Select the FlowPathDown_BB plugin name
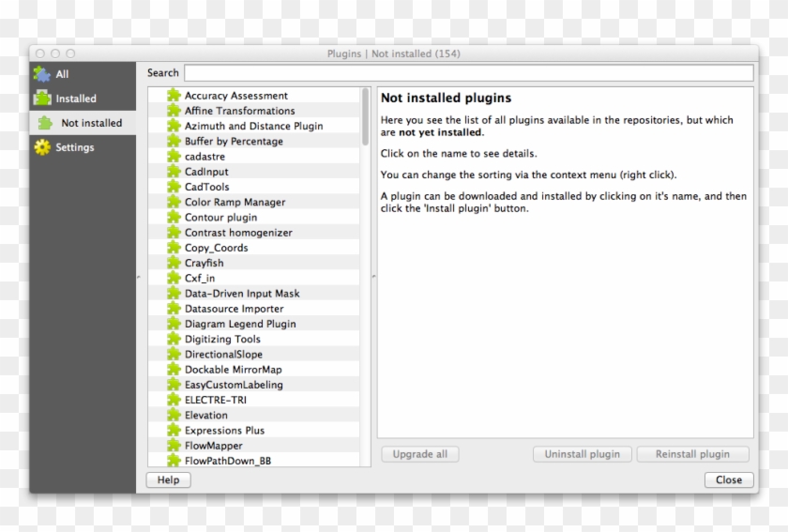The image size is (788, 532). click(x=228, y=461)
